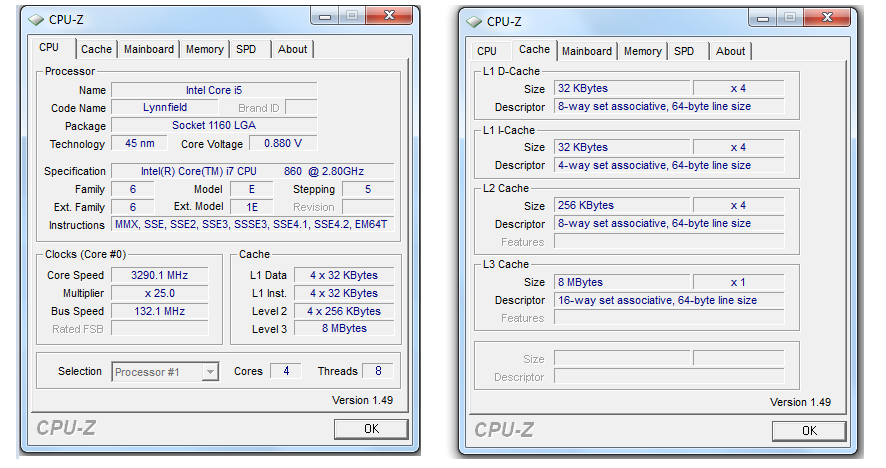Click L1 I-Cache size 32 KBytes
Viewport: 886px width, 468px height.
[x=622, y=147]
